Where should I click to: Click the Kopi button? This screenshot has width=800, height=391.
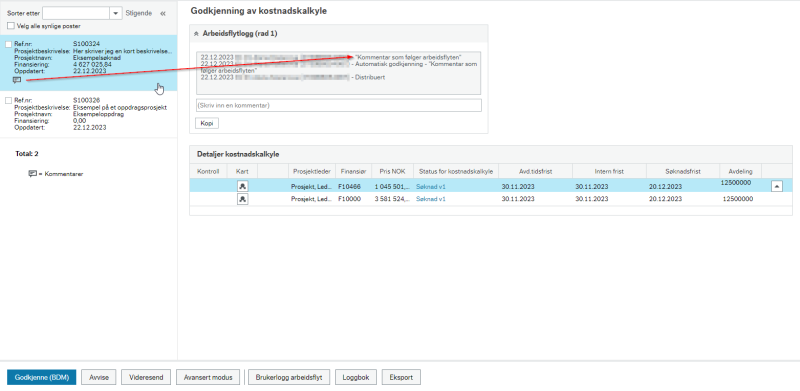click(x=207, y=124)
